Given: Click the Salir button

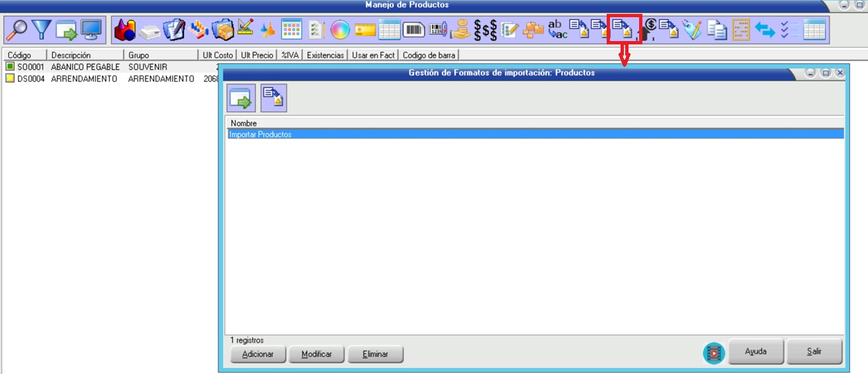Looking at the screenshot, I should click(814, 351).
